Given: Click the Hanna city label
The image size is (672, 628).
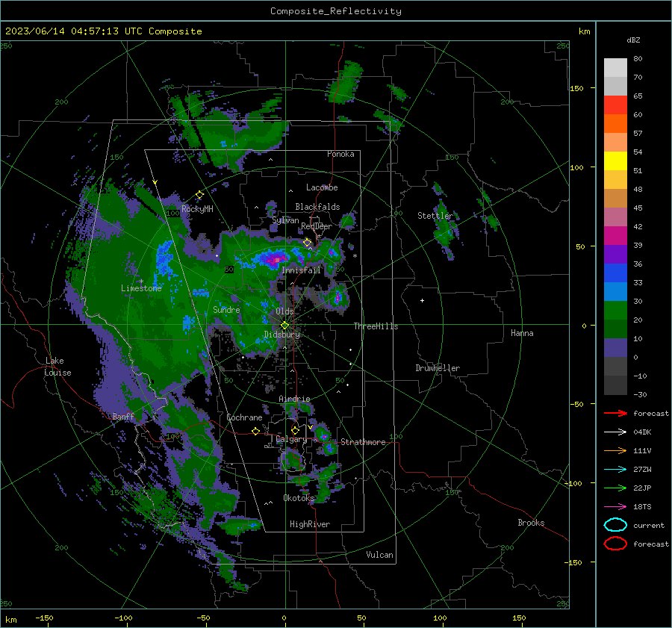Looking at the screenshot, I should (x=522, y=333).
